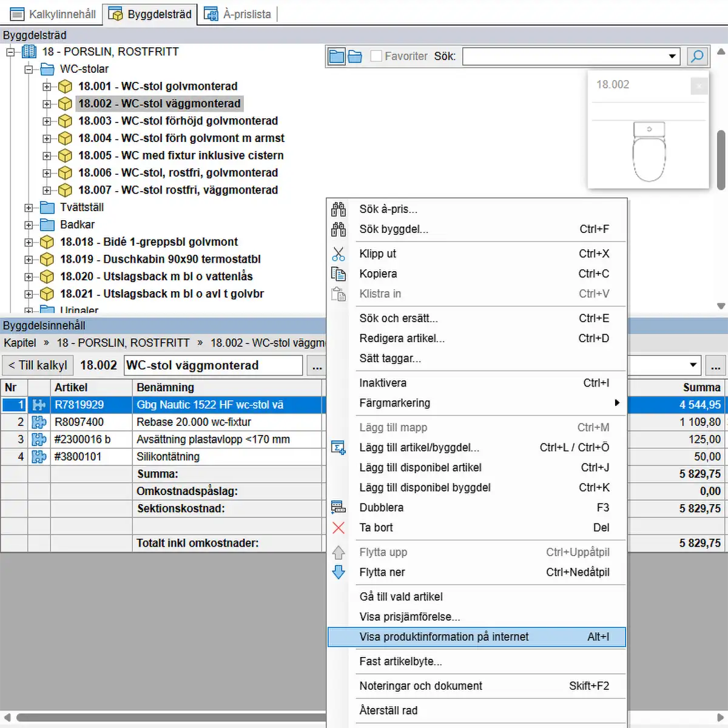Click the magnifier search button beside Sök field
This screenshot has width=728, height=728.
(698, 56)
